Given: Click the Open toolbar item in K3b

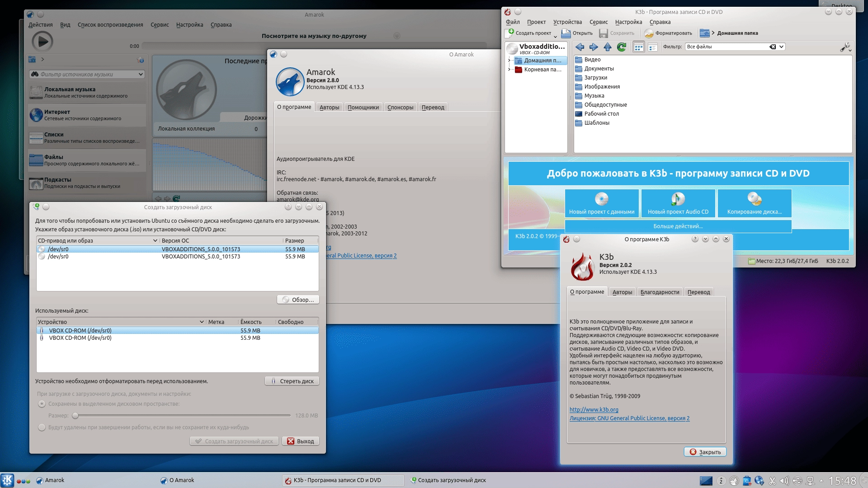Looking at the screenshot, I should click(577, 33).
